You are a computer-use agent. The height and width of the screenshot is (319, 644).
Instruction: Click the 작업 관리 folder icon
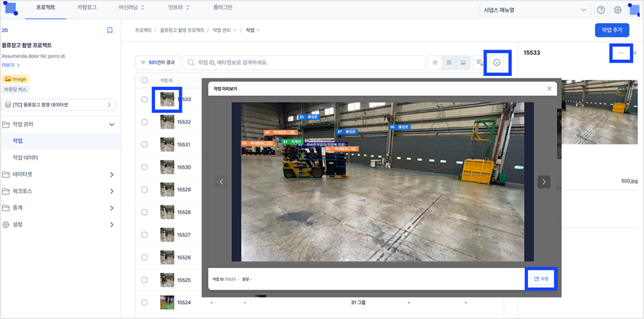pos(6,124)
